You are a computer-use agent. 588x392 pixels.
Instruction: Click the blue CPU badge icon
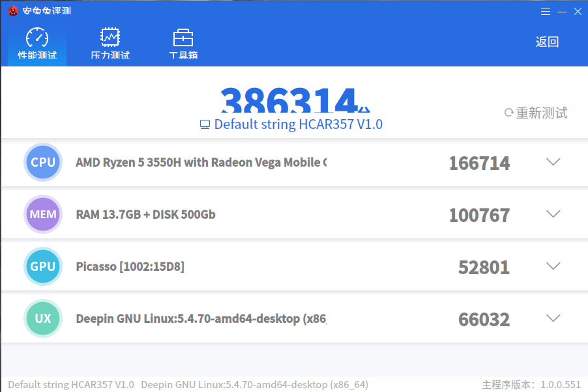[43, 162]
